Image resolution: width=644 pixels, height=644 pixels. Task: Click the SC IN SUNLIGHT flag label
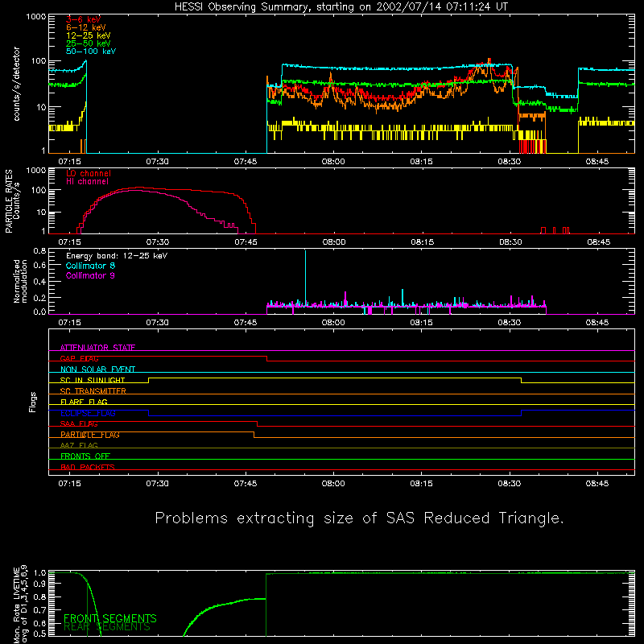[93, 380]
